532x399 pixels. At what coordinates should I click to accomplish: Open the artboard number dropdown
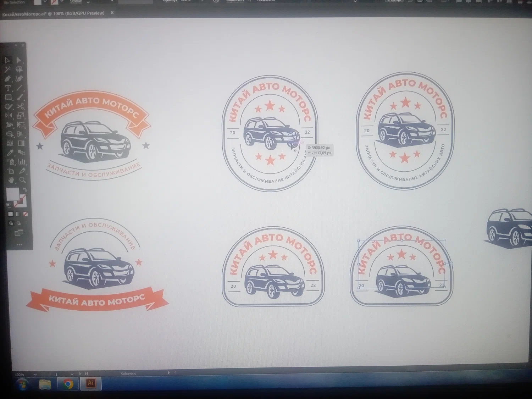click(x=72, y=374)
